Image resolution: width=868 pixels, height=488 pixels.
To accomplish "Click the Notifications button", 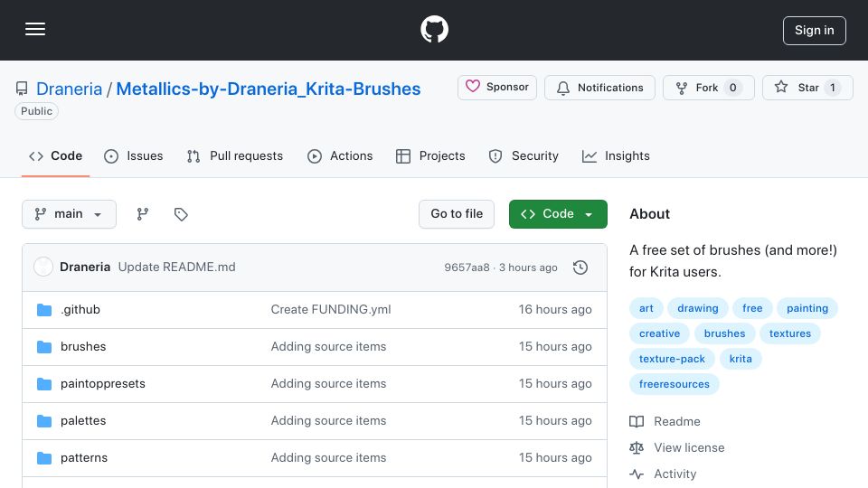I will pos(599,88).
